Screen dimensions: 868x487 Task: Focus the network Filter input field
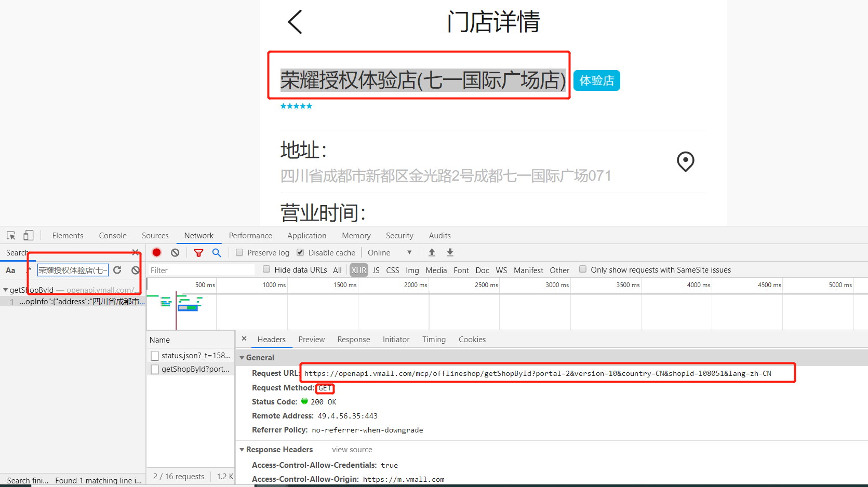[x=202, y=270]
